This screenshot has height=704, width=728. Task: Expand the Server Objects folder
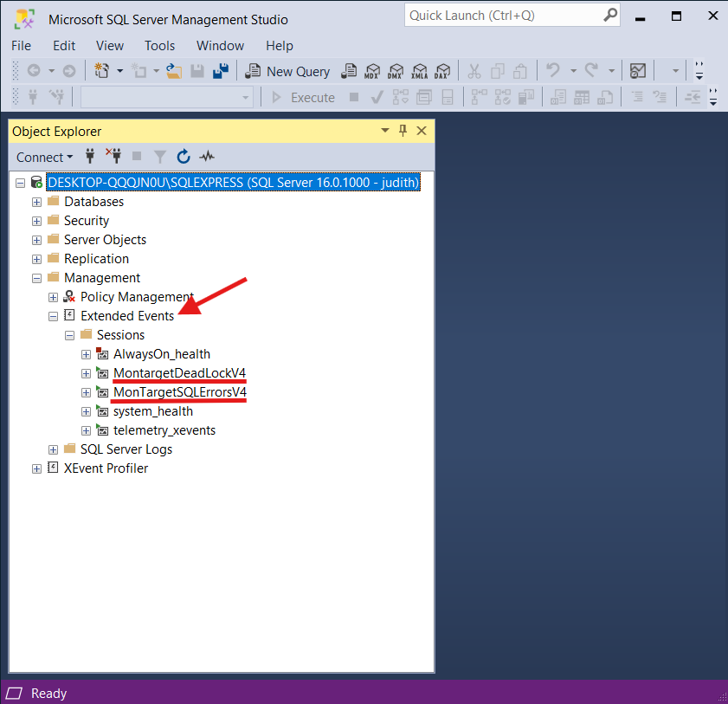[x=36, y=240]
